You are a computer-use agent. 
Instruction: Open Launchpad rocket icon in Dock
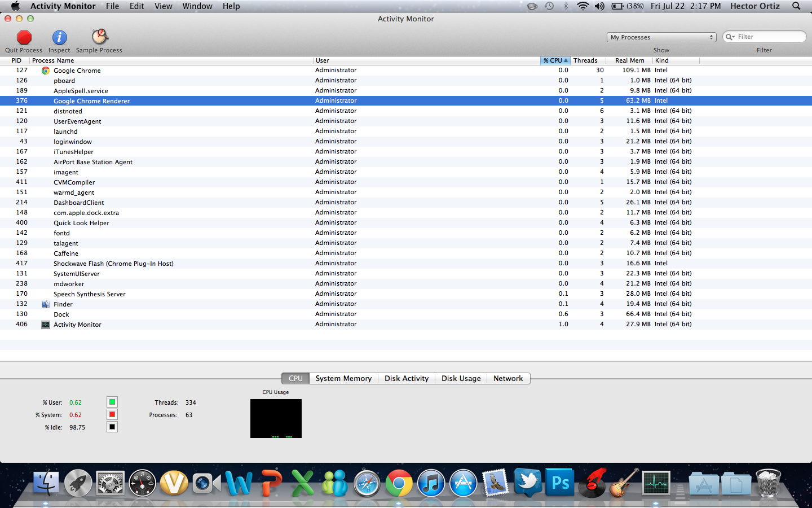[x=78, y=484]
